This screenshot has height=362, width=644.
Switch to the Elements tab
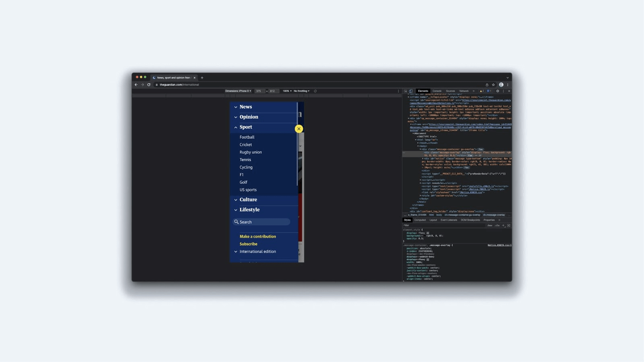point(423,91)
